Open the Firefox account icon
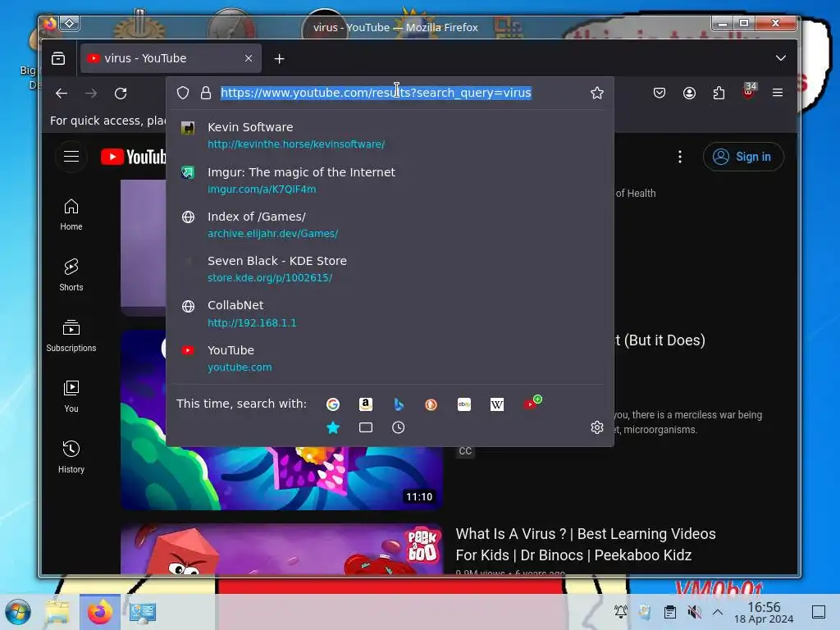This screenshot has height=630, width=840. click(x=689, y=93)
